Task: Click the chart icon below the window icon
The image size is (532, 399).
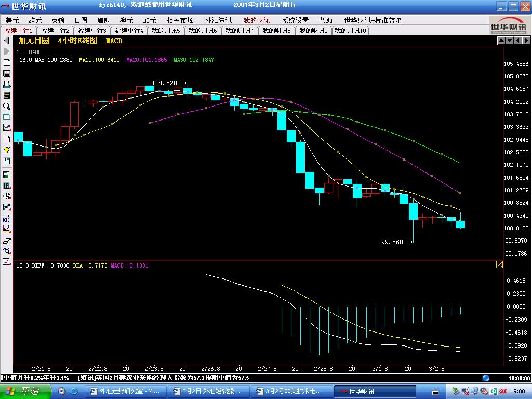Action: point(6,128)
